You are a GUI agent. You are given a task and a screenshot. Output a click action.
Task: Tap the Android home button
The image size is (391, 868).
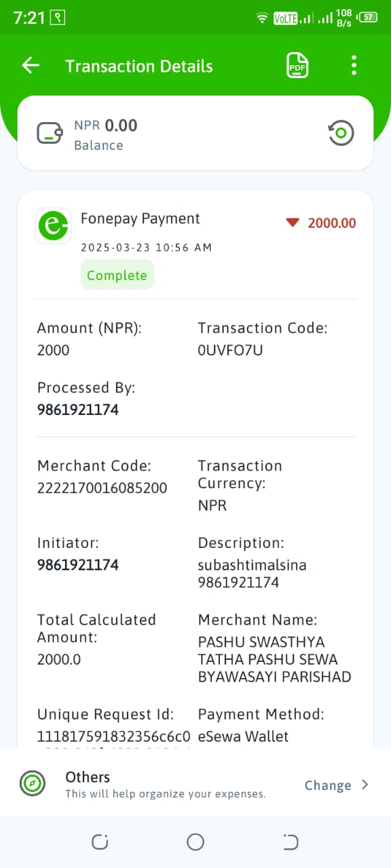(x=195, y=842)
